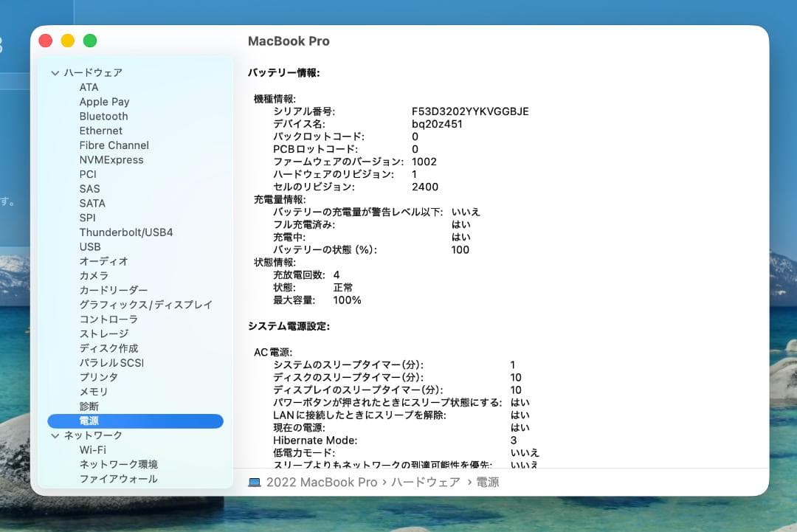Select USB from the hardware list
This screenshot has width=797, height=532.
coord(90,246)
